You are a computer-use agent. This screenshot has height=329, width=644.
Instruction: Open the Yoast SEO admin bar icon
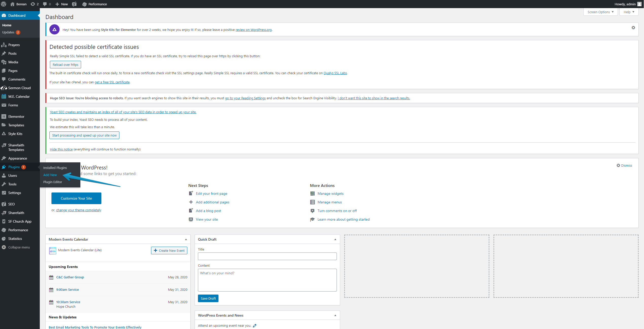pos(74,4)
